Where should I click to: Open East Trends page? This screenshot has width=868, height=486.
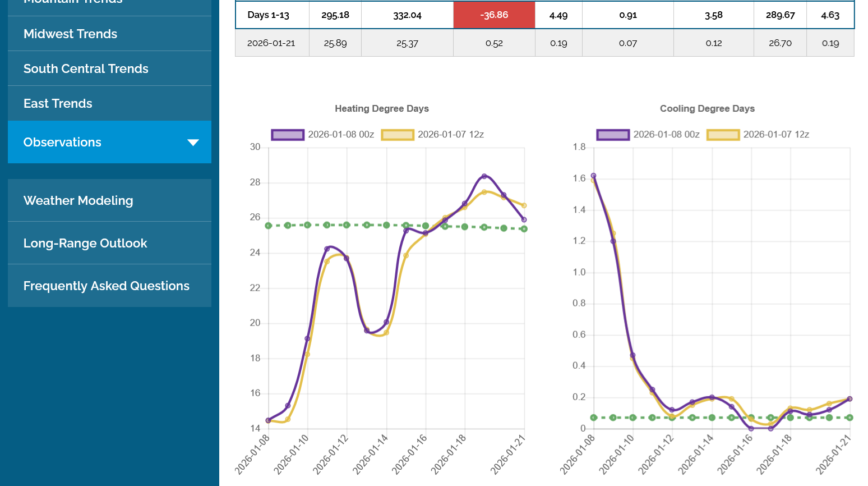click(58, 104)
